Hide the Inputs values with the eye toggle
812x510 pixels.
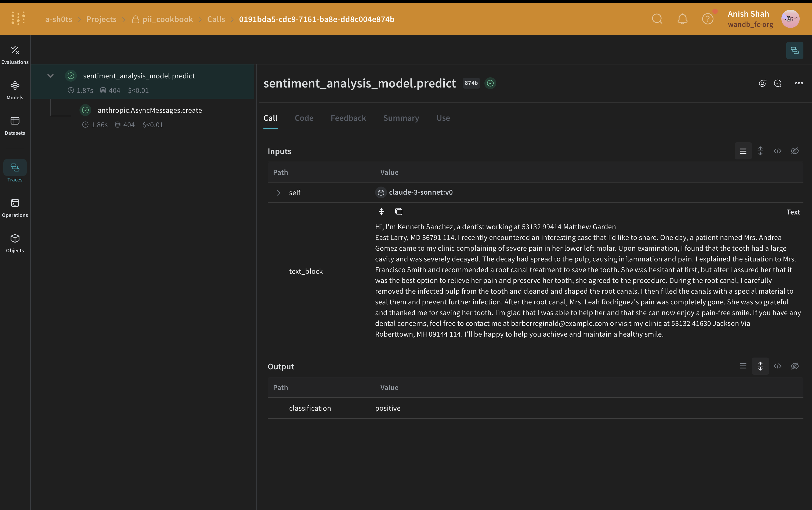click(x=795, y=151)
